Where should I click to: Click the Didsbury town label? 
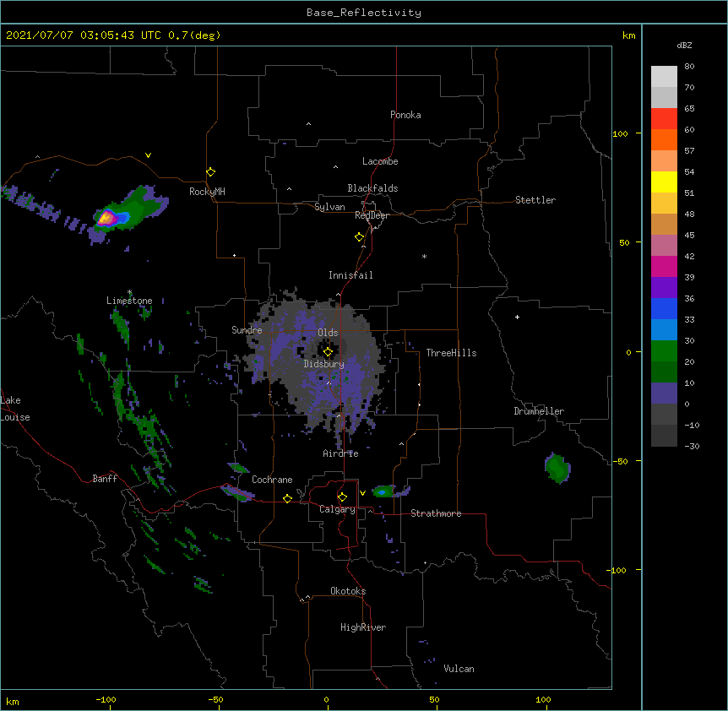point(323,364)
